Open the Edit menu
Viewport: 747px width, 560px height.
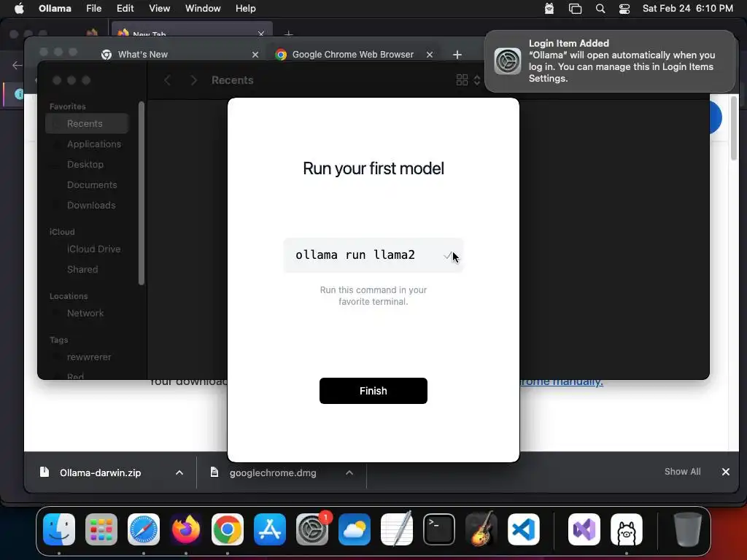[x=125, y=9]
